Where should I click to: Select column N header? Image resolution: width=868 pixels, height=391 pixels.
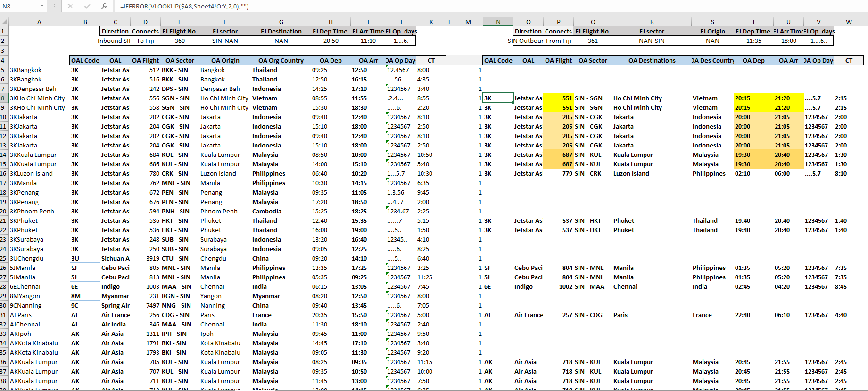pos(498,22)
